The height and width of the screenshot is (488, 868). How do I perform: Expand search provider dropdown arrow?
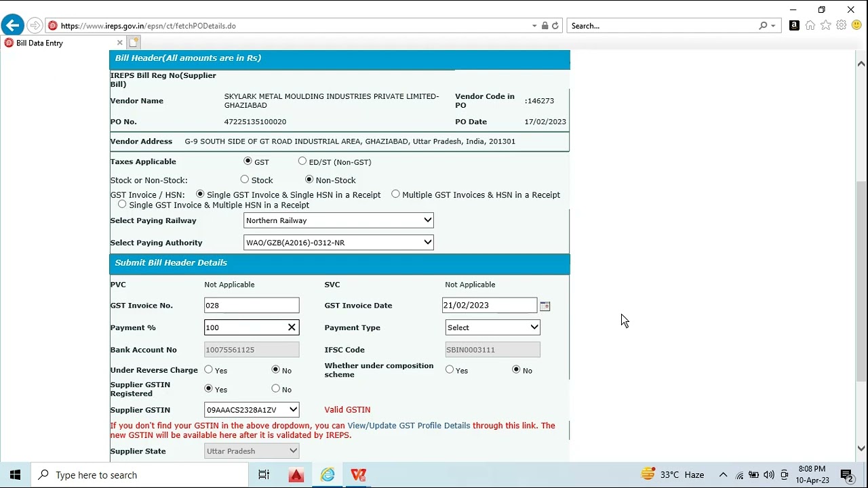pyautogui.click(x=773, y=26)
